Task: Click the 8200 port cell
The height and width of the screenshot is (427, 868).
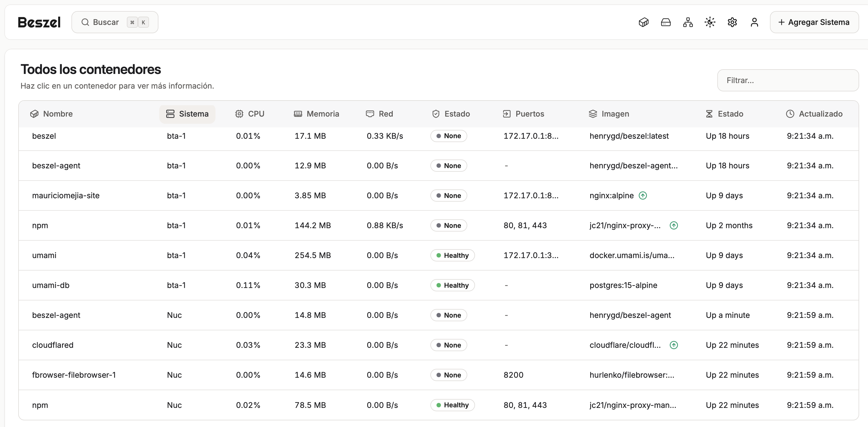Action: [513, 375]
